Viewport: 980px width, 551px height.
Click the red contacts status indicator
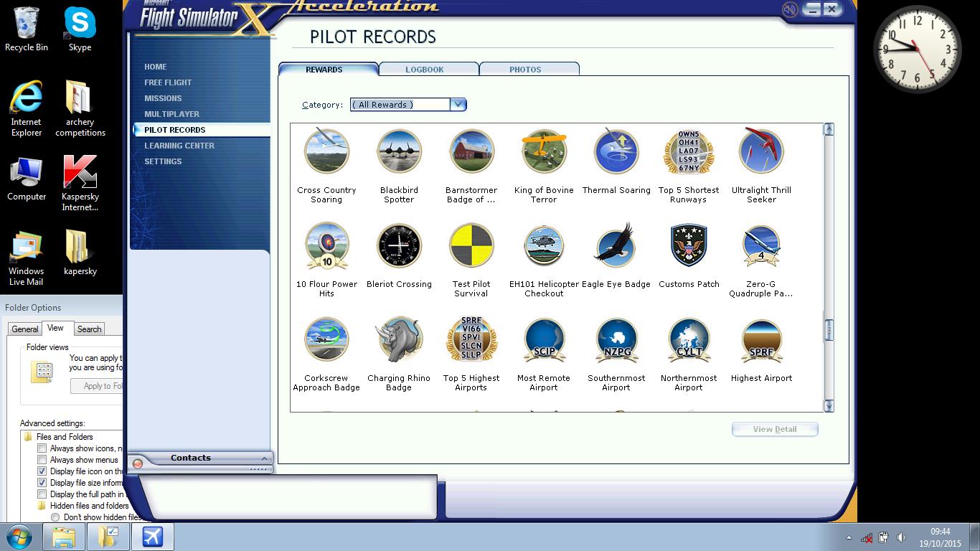coord(138,464)
